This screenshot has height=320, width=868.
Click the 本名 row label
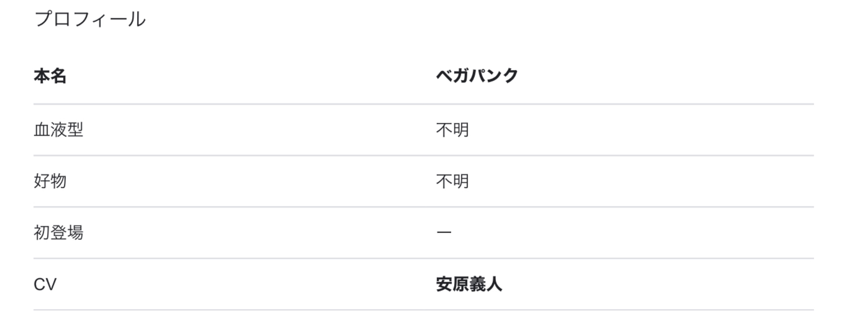click(x=50, y=76)
